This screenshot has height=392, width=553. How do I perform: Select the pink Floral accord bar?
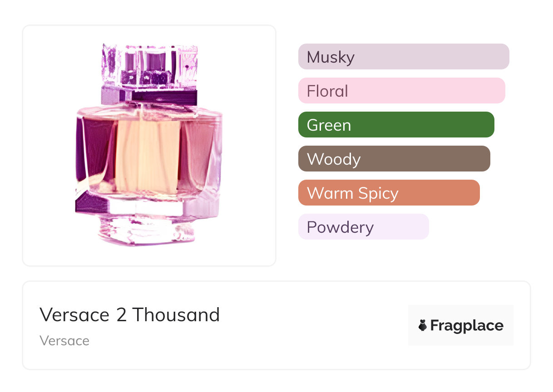point(402,91)
